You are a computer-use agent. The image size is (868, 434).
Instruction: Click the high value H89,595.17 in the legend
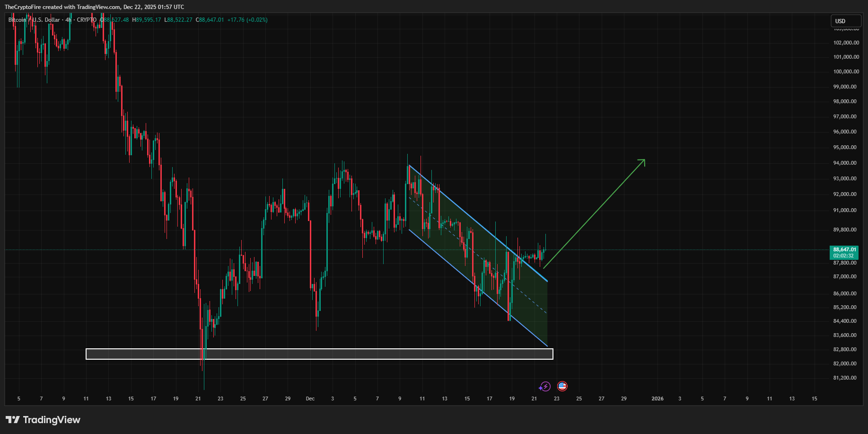coord(147,20)
